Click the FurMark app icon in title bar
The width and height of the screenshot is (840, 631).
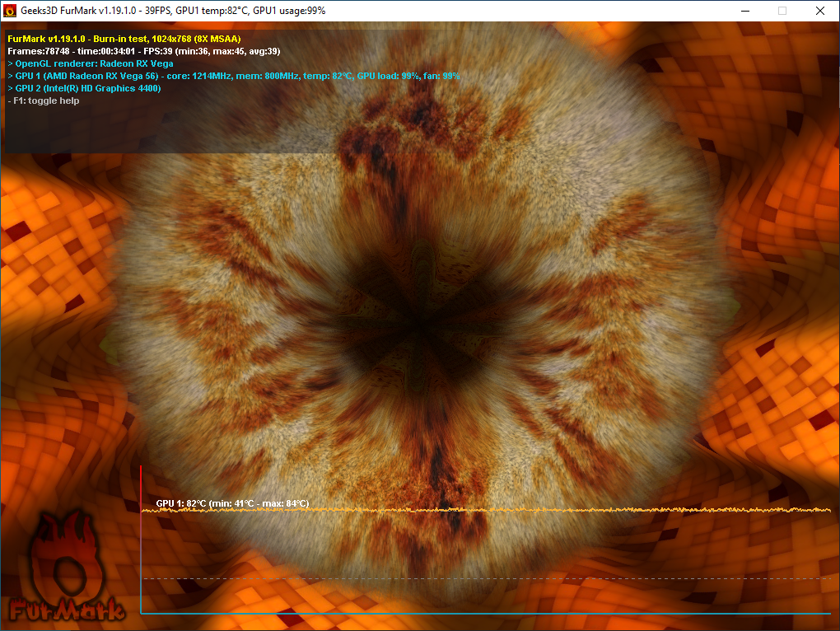[10, 11]
